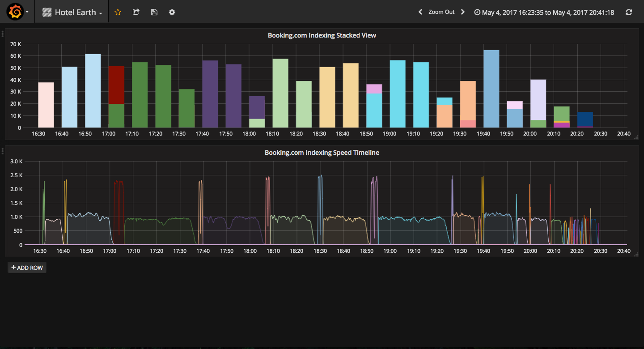Open the Booking.com Indexing Stacked View panel title menu
This screenshot has width=644, height=349.
coord(322,35)
